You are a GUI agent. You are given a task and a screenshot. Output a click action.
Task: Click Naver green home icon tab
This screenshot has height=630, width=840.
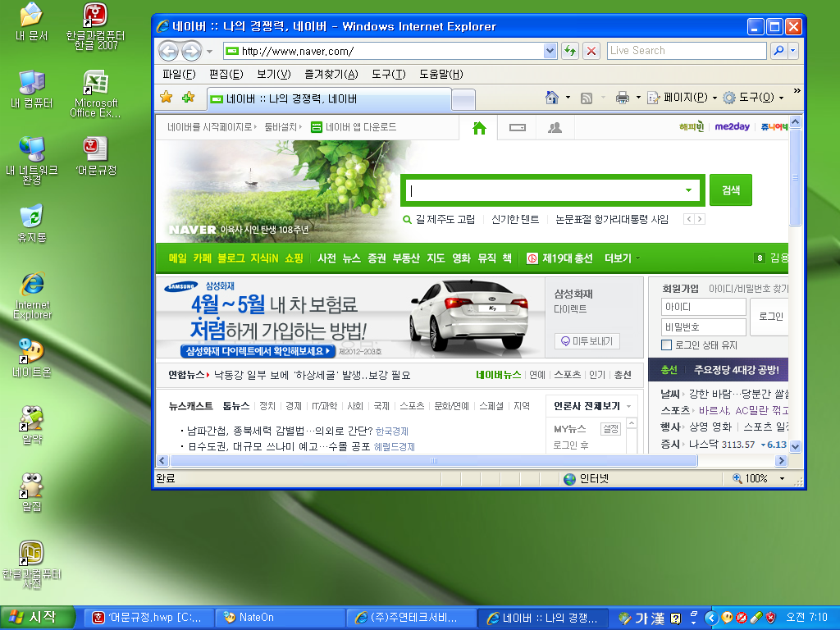click(479, 128)
